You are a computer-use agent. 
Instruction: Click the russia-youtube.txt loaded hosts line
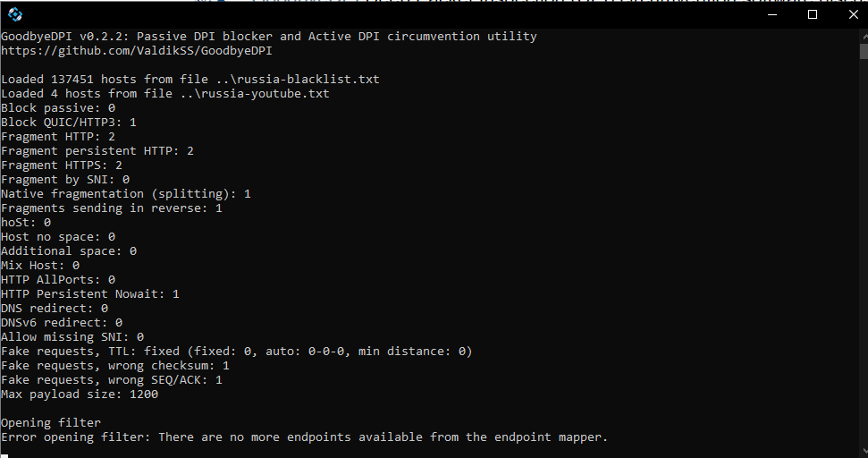pyautogui.click(x=165, y=94)
